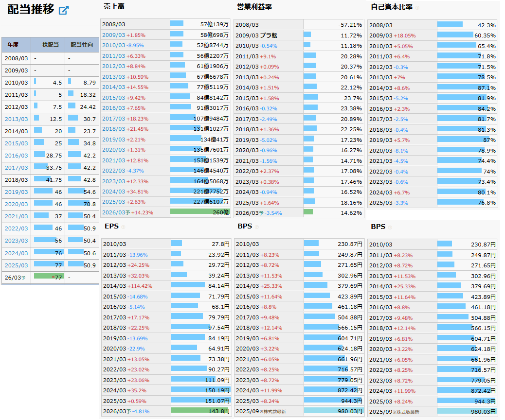Open 2019/03 link in the dividend table
Image resolution: width=505 pixels, height=420 pixels.
(17, 192)
